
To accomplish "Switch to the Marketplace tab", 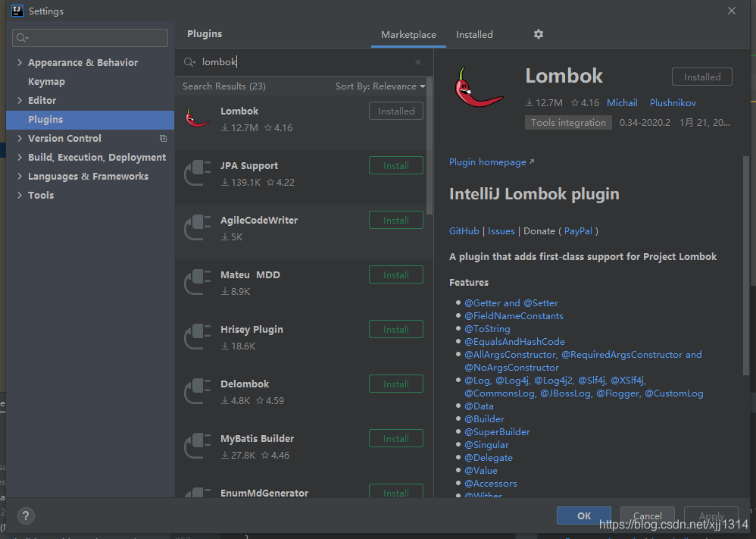I will tap(408, 35).
